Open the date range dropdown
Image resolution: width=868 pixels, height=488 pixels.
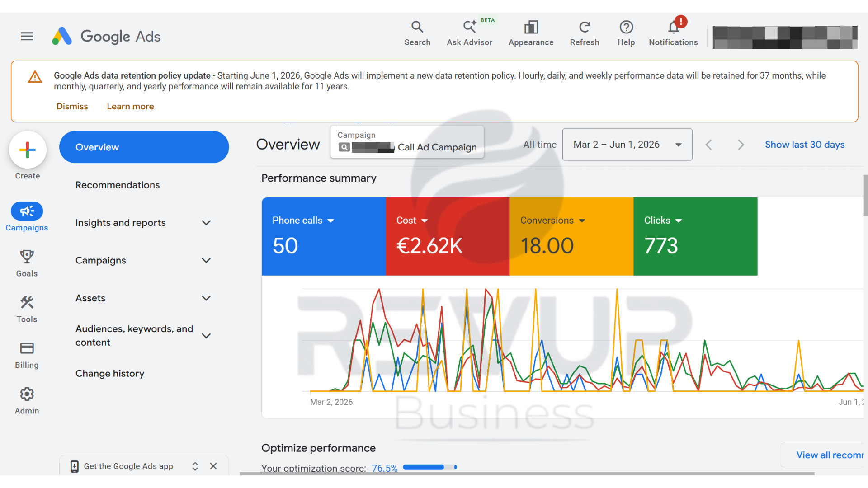pos(627,145)
